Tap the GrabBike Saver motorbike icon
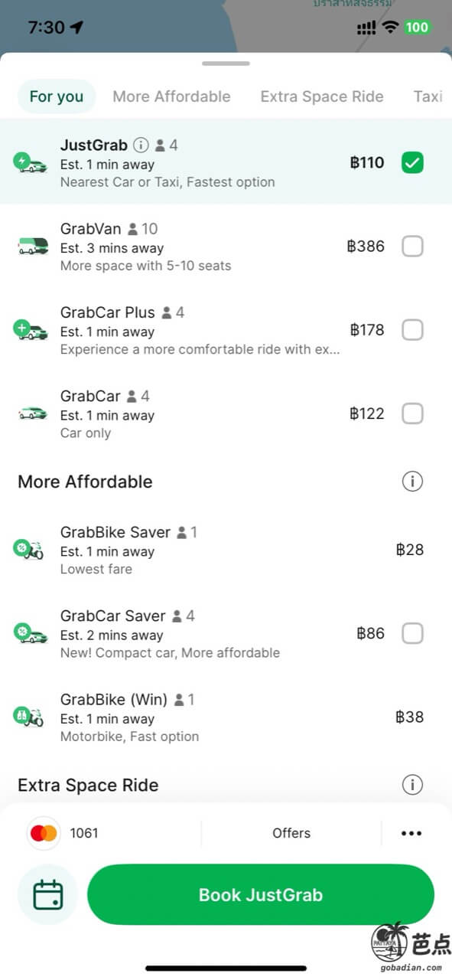452x980 pixels. (29, 550)
